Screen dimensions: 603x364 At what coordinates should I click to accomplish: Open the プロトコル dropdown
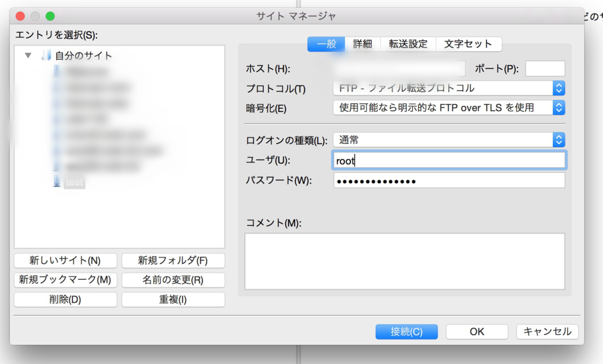(449, 88)
